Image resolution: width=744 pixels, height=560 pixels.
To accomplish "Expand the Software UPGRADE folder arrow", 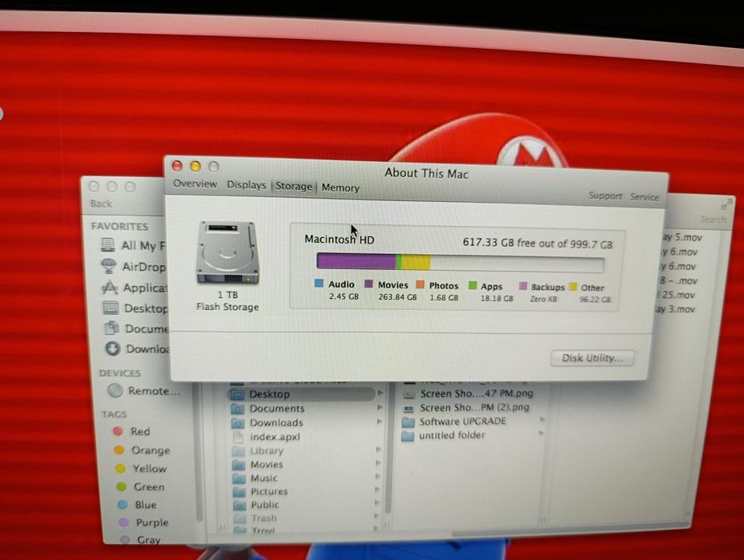I will [x=542, y=420].
